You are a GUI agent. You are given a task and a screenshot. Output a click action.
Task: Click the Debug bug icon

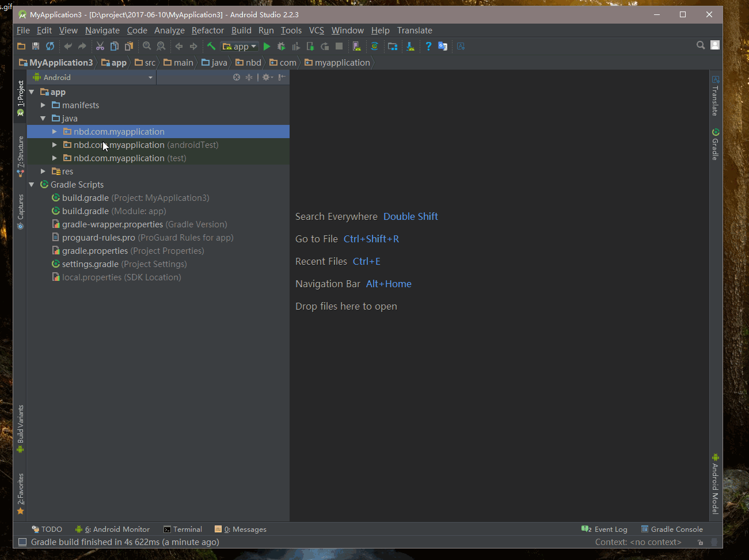[x=282, y=46]
